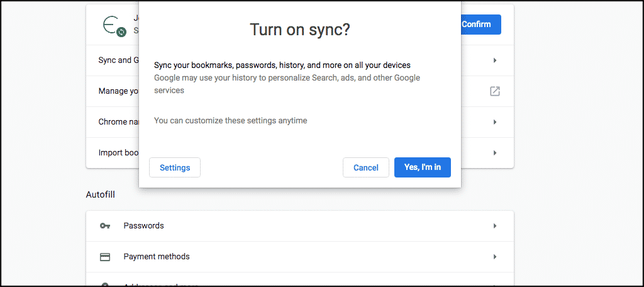The height and width of the screenshot is (287, 644).
Task: Select the Payment methods settings entry
Action: tap(300, 257)
